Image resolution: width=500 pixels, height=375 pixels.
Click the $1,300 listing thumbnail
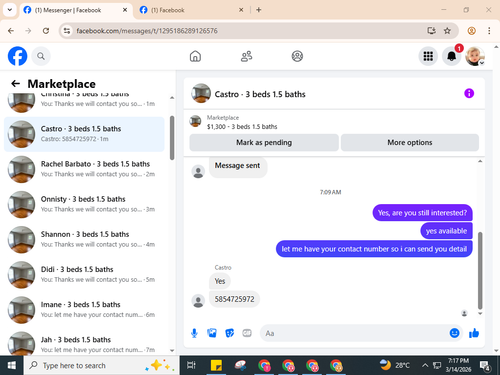[x=195, y=121]
